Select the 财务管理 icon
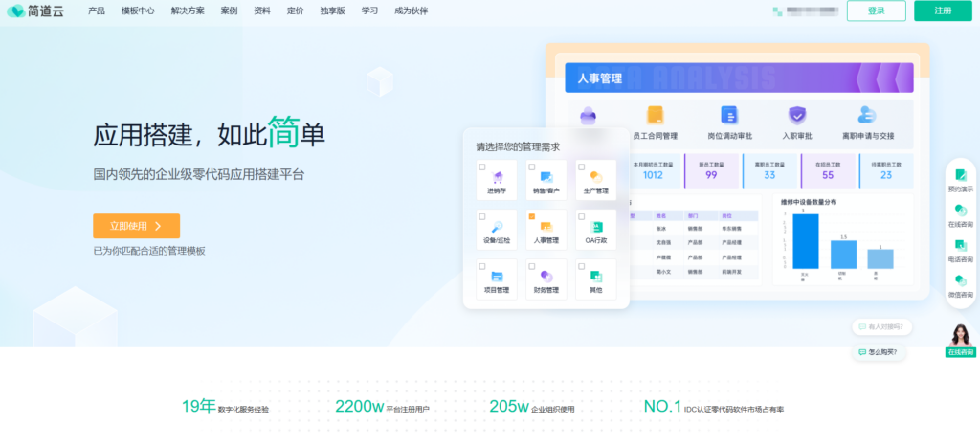The height and width of the screenshot is (446, 980). point(546,276)
